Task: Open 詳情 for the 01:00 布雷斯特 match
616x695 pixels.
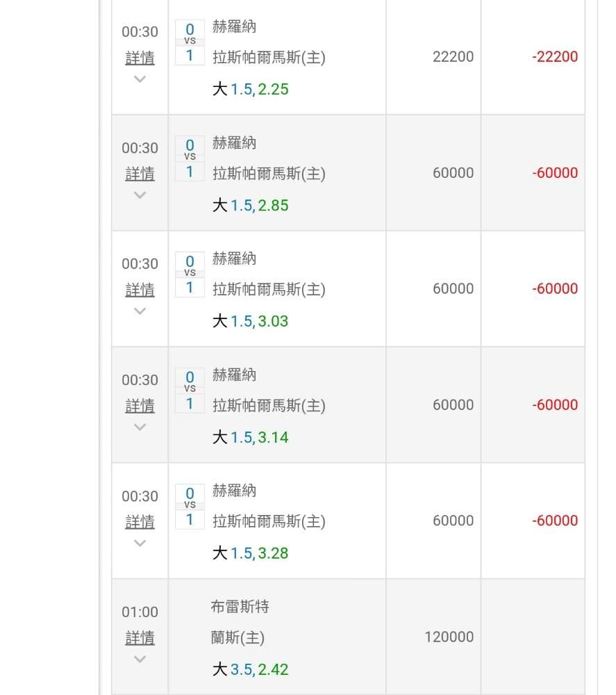Action: (x=140, y=638)
